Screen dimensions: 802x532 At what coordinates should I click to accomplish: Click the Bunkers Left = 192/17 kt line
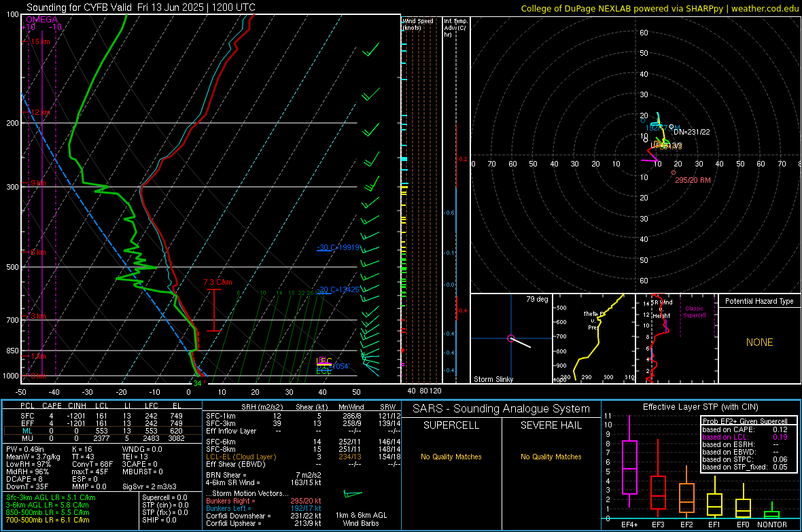(x=264, y=508)
